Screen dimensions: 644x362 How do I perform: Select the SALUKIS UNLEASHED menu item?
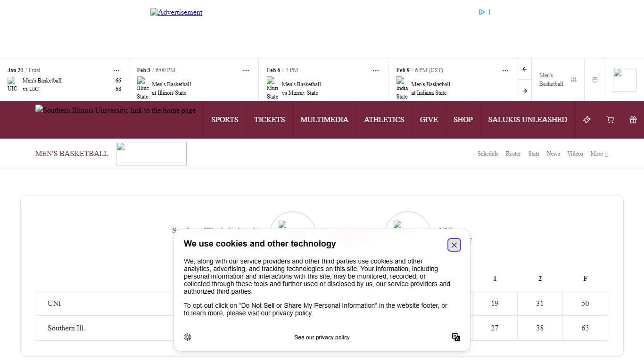528,120
